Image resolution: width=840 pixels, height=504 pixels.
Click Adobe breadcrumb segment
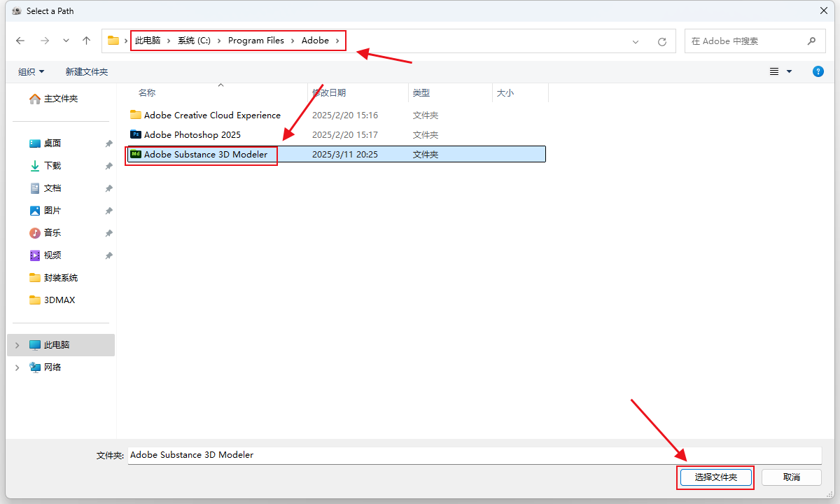tap(315, 41)
